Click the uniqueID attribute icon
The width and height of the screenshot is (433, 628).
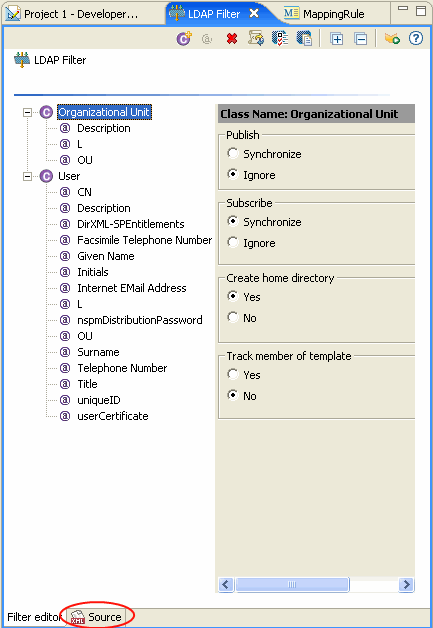(x=65, y=401)
